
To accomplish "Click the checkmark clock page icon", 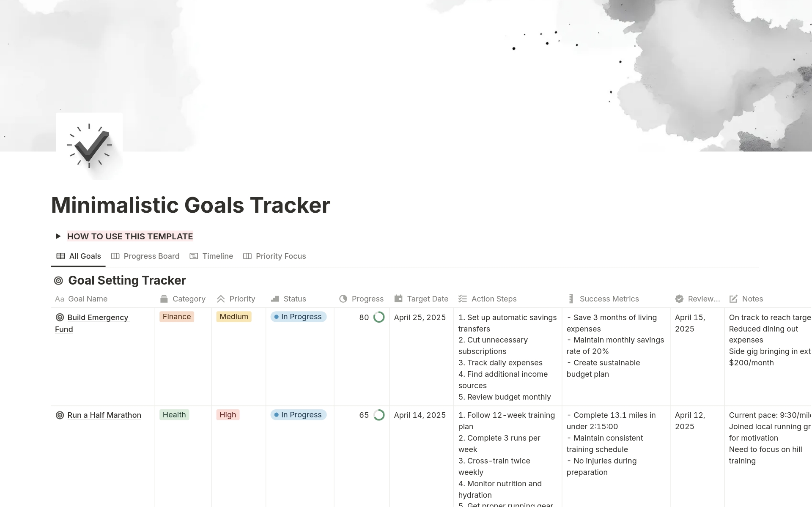I will click(89, 146).
